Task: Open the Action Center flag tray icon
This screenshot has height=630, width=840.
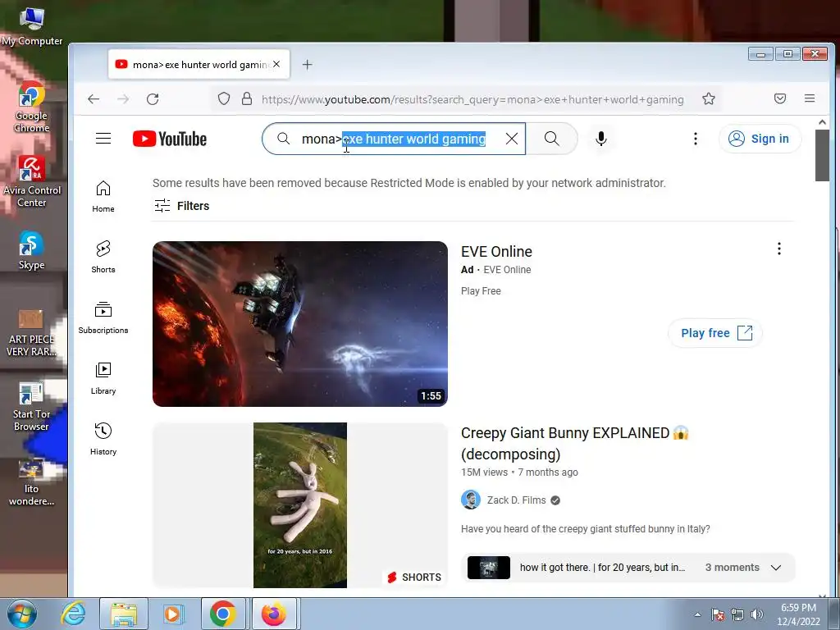Action: click(x=718, y=615)
